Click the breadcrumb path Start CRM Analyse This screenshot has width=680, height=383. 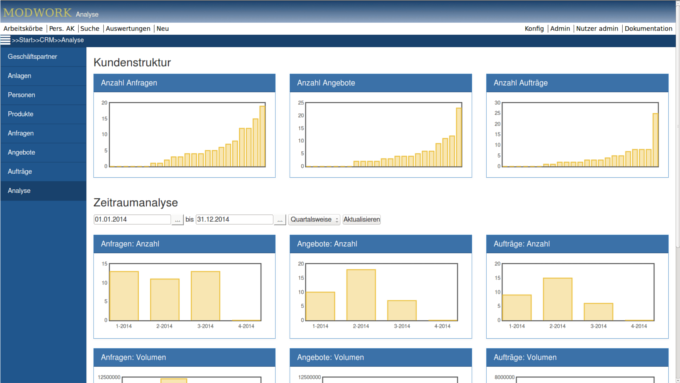point(48,40)
